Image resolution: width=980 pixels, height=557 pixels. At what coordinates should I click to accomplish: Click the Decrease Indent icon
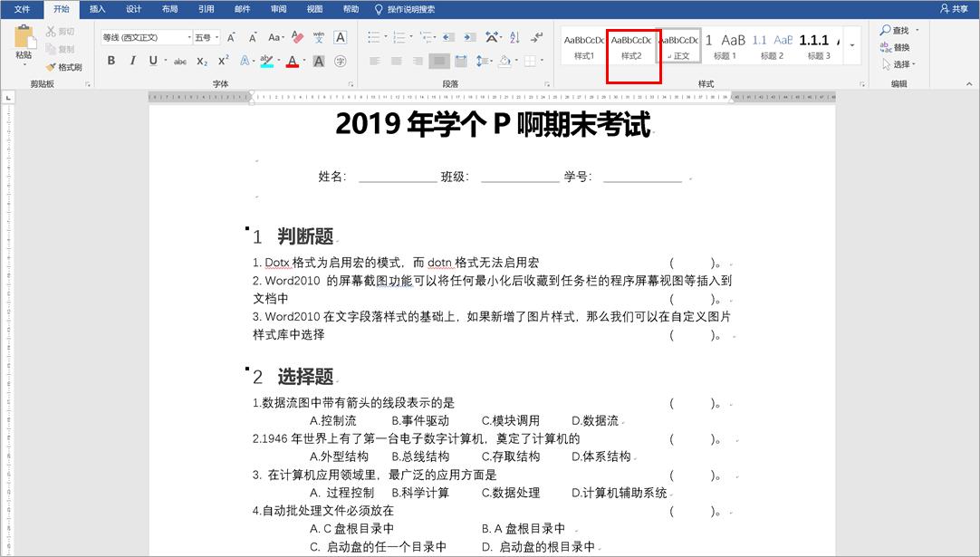point(449,37)
